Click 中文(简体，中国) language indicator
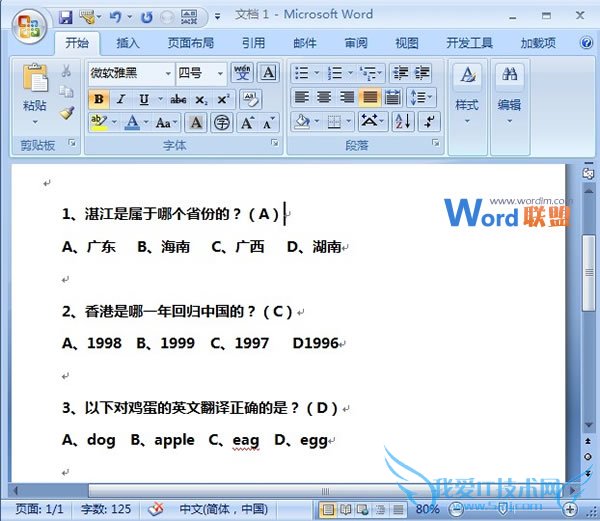 click(223, 509)
